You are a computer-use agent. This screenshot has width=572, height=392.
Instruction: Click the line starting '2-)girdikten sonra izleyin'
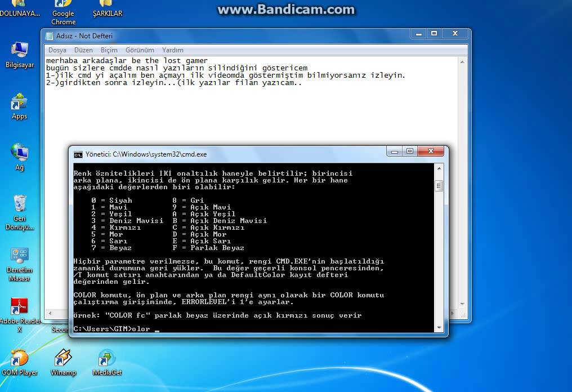[x=173, y=82]
